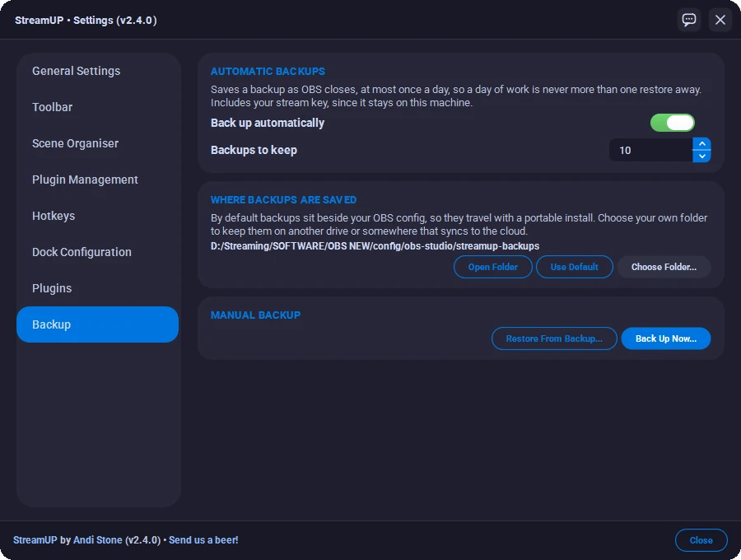741x560 pixels.
Task: Open the Hotkeys section
Action: tap(97, 216)
